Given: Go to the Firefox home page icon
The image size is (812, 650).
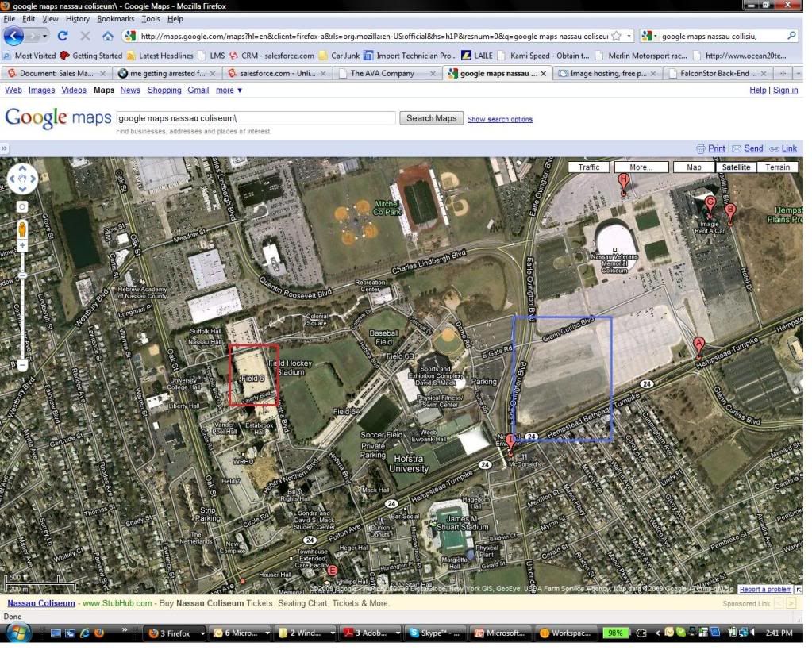Looking at the screenshot, I should click(x=107, y=36).
